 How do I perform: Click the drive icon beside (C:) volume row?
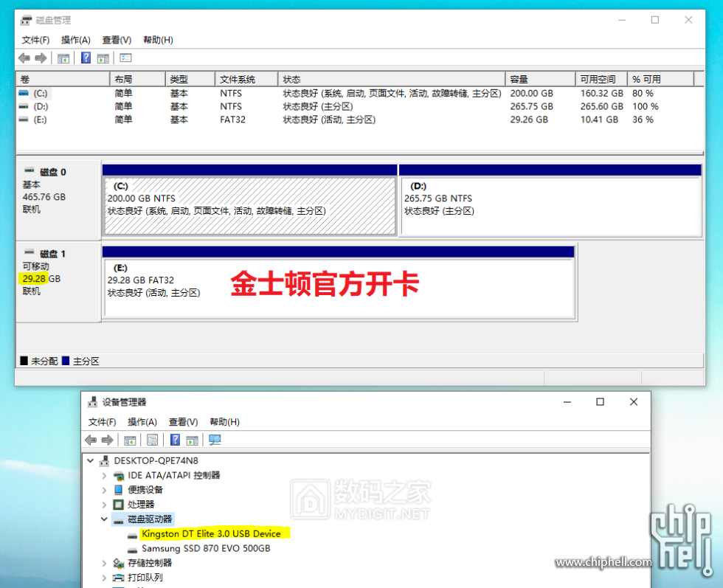(24, 93)
